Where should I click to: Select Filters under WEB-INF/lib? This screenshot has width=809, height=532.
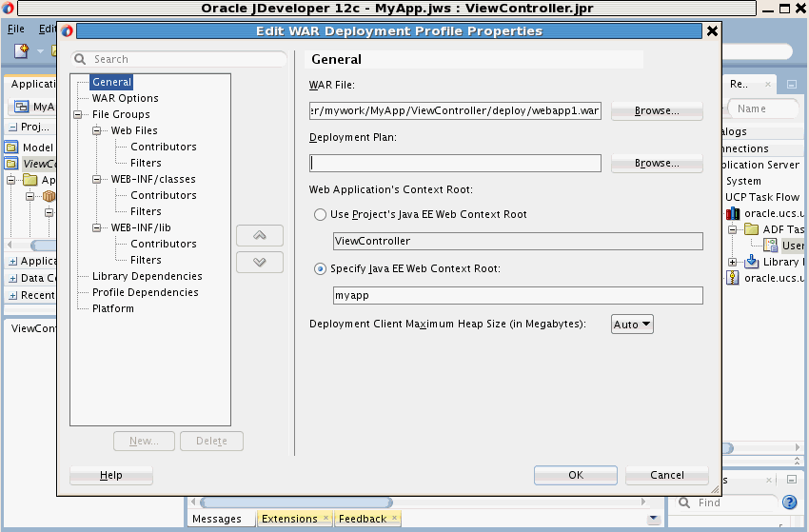(146, 260)
